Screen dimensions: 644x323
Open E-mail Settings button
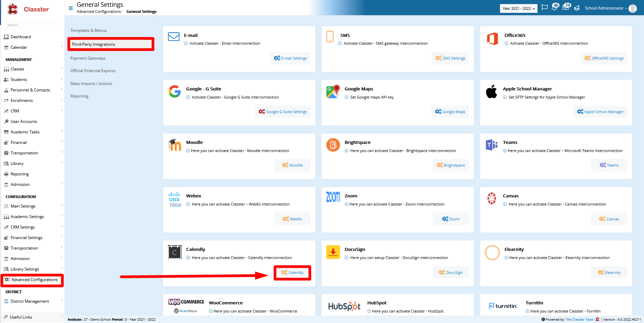[290, 58]
